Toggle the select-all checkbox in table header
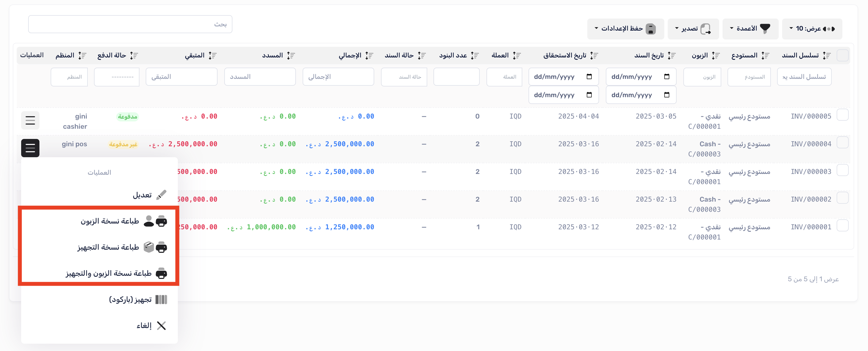The height and width of the screenshot is (351, 868). click(842, 56)
